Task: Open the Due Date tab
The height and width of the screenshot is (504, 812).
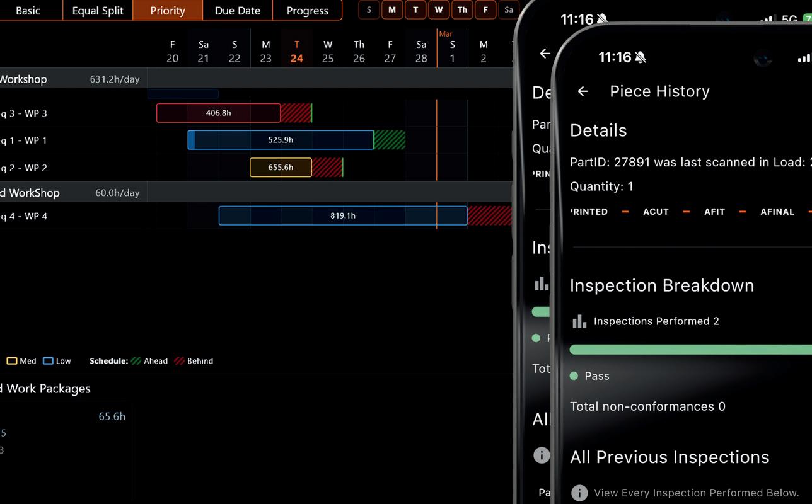Action: point(238,10)
